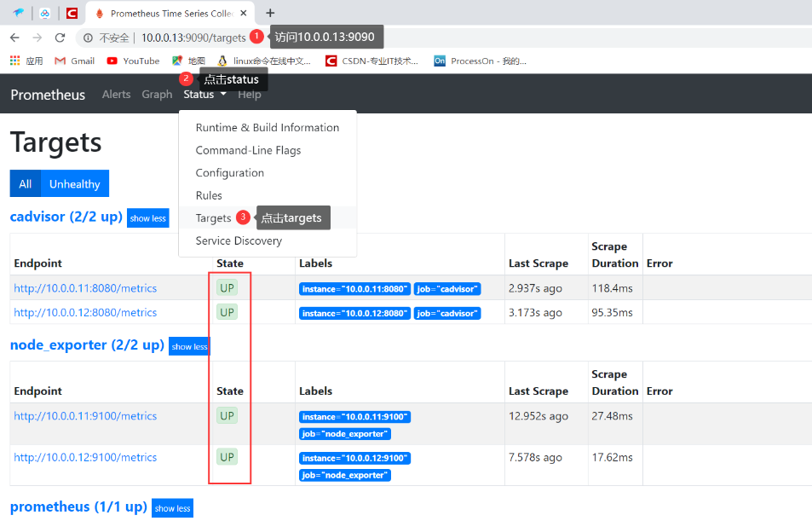This screenshot has width=812, height=521.
Task: Click the Prometheus brand link
Action: point(48,95)
